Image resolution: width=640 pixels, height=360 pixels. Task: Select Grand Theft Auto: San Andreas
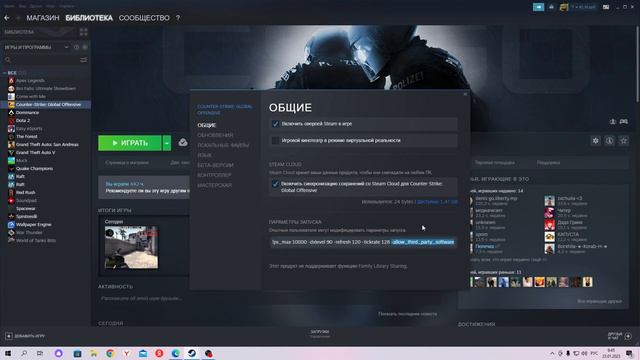[47, 144]
